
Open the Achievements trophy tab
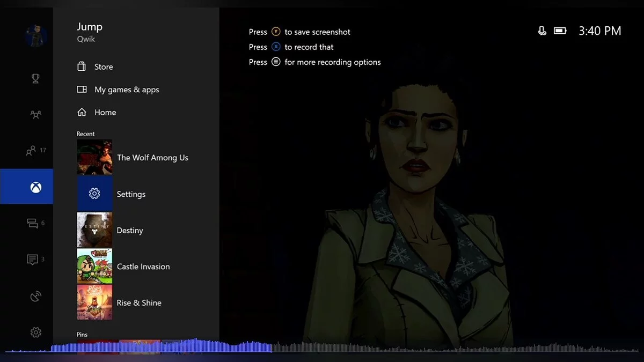click(35, 78)
